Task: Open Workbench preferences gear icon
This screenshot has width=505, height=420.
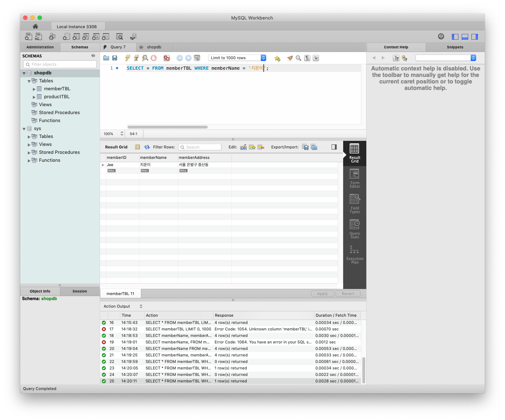Action: [x=441, y=36]
